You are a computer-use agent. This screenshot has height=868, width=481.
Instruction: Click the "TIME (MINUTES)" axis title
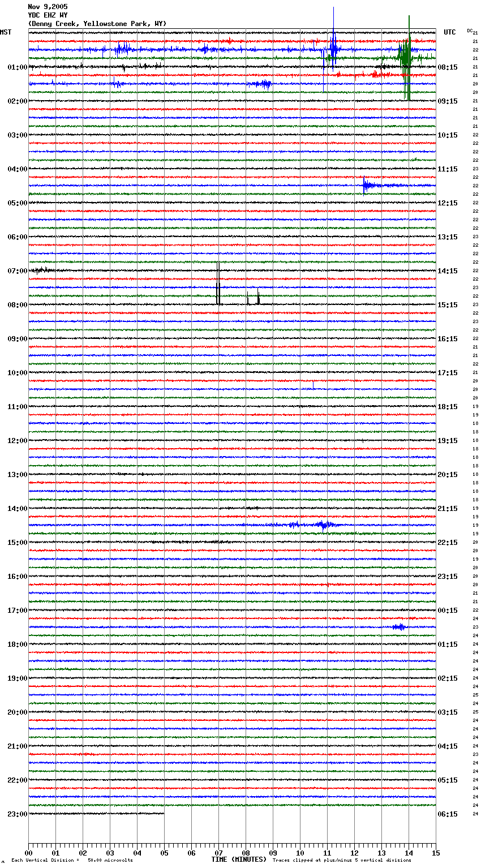pyautogui.click(x=239, y=860)
